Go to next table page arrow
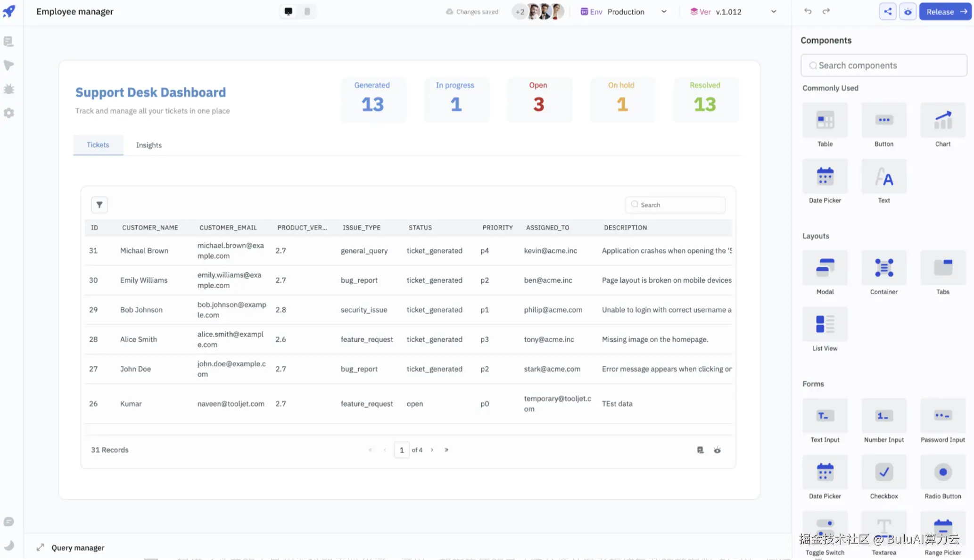The height and width of the screenshot is (560, 974). [x=432, y=450]
